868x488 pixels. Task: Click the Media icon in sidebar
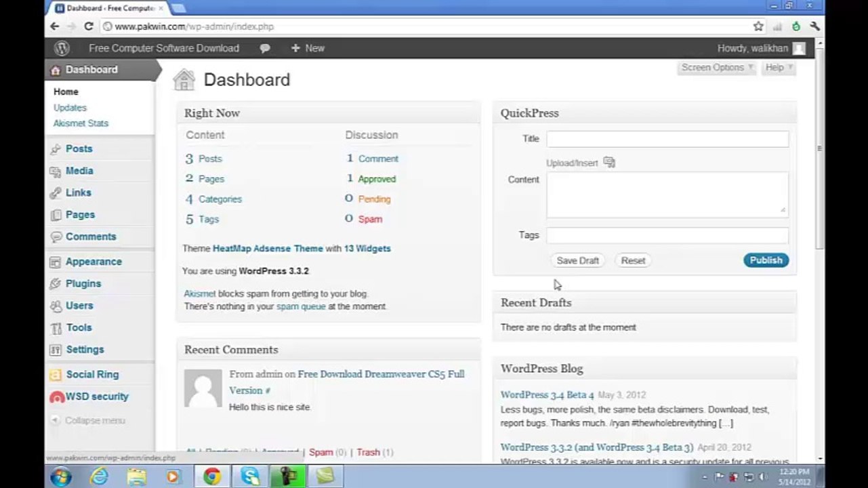56,171
